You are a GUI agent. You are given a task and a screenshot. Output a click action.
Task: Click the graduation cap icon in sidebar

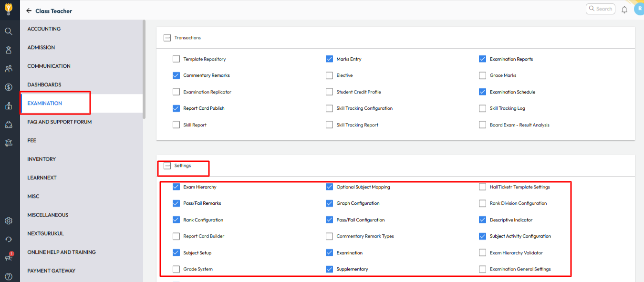[x=9, y=143]
